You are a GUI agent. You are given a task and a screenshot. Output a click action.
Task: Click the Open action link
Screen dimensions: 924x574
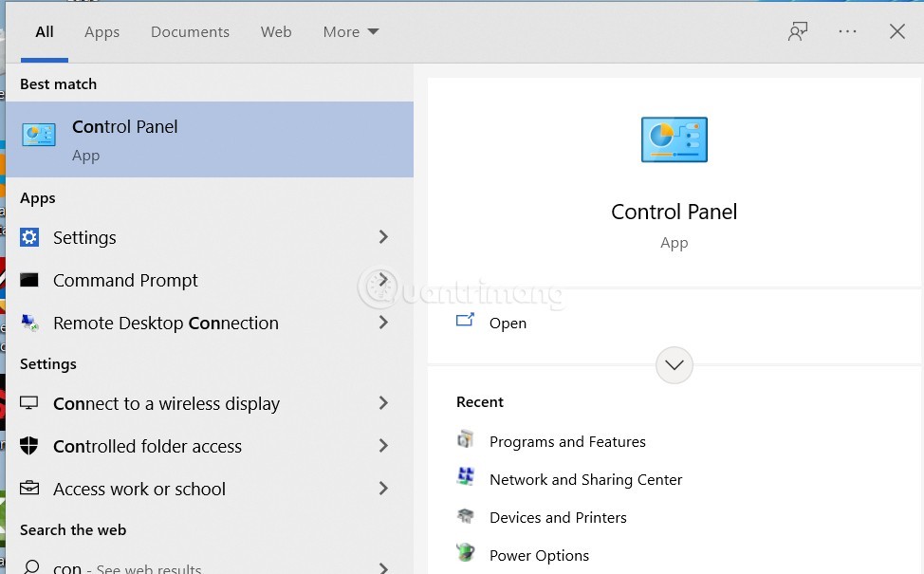(508, 324)
